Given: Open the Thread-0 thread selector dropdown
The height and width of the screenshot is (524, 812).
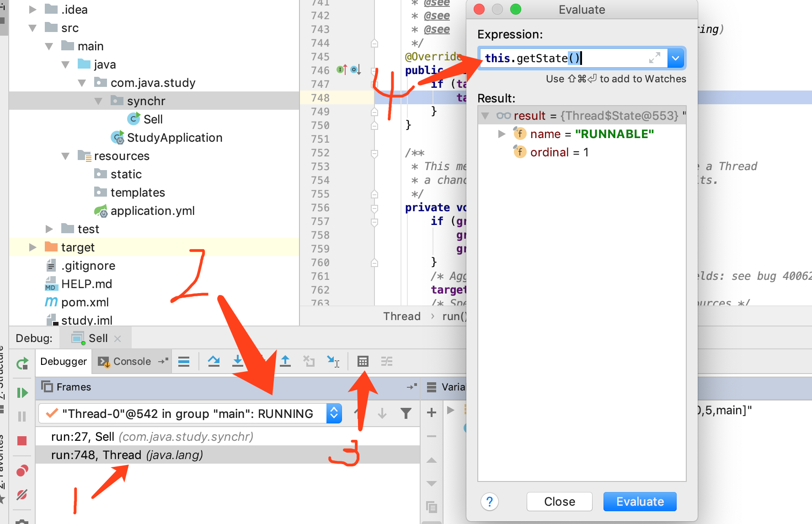Looking at the screenshot, I should click(x=334, y=413).
